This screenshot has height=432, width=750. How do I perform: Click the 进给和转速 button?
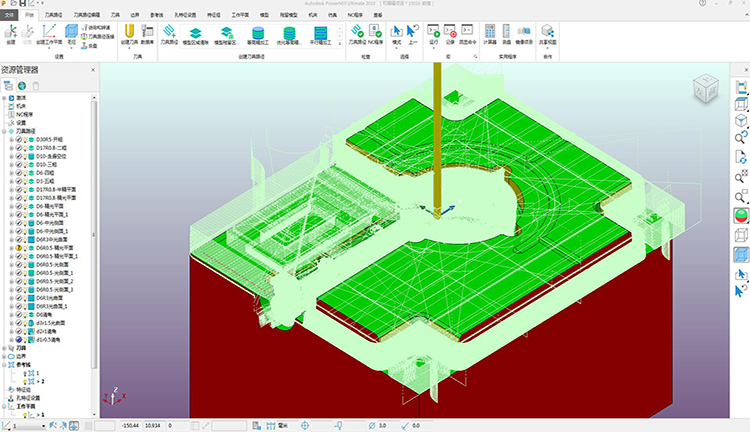pyautogui.click(x=96, y=28)
